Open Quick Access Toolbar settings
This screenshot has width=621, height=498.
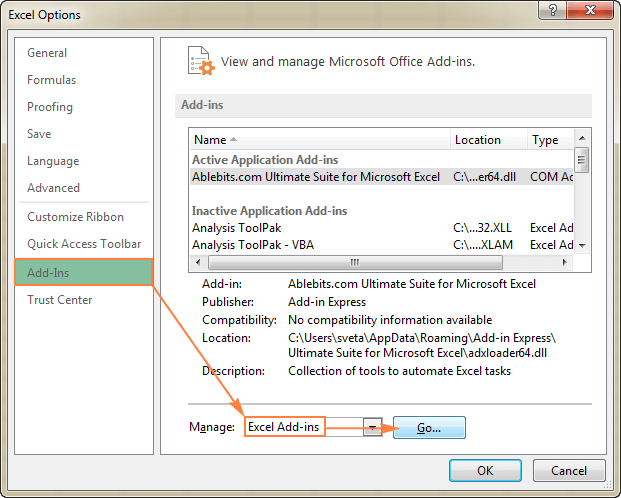pyautogui.click(x=84, y=244)
